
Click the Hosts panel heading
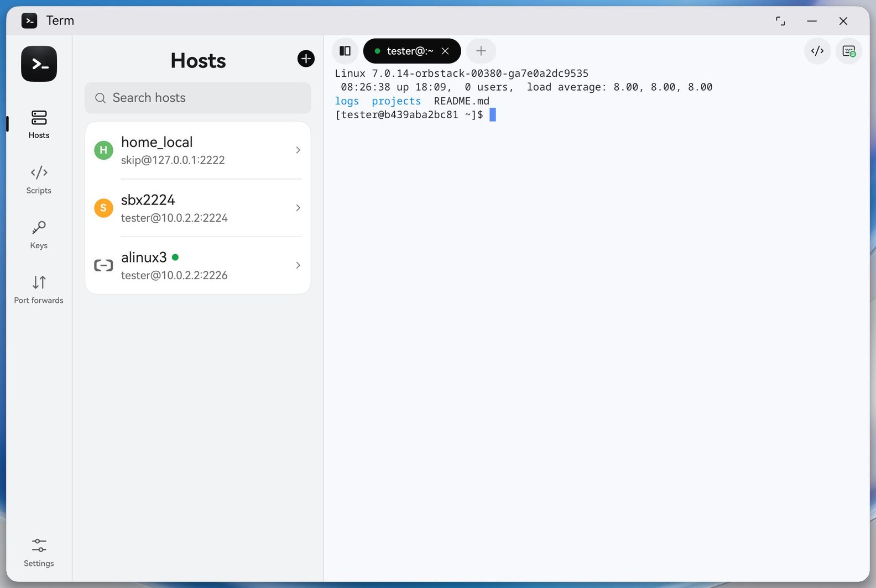(198, 61)
